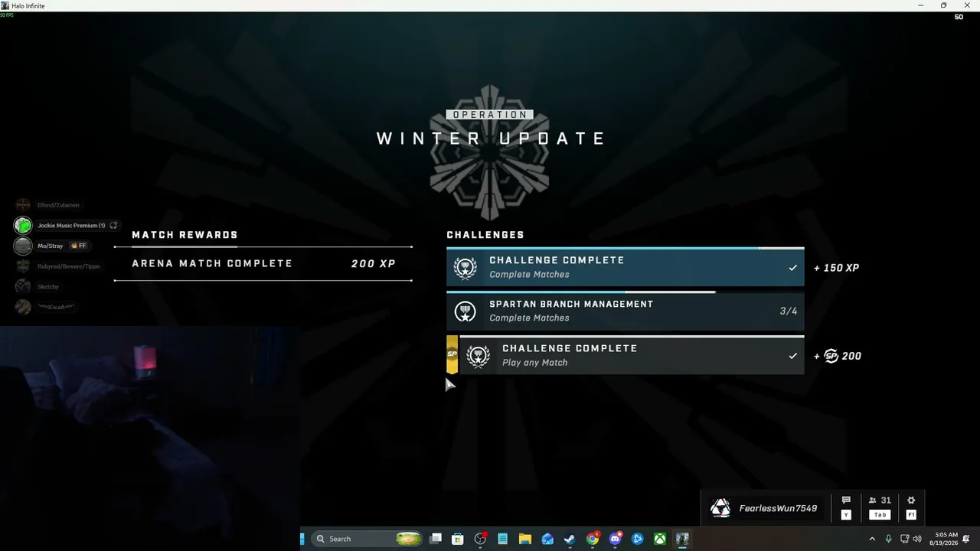This screenshot has width=980, height=551.
Task: Open Steam from the taskbar
Action: click(x=570, y=539)
